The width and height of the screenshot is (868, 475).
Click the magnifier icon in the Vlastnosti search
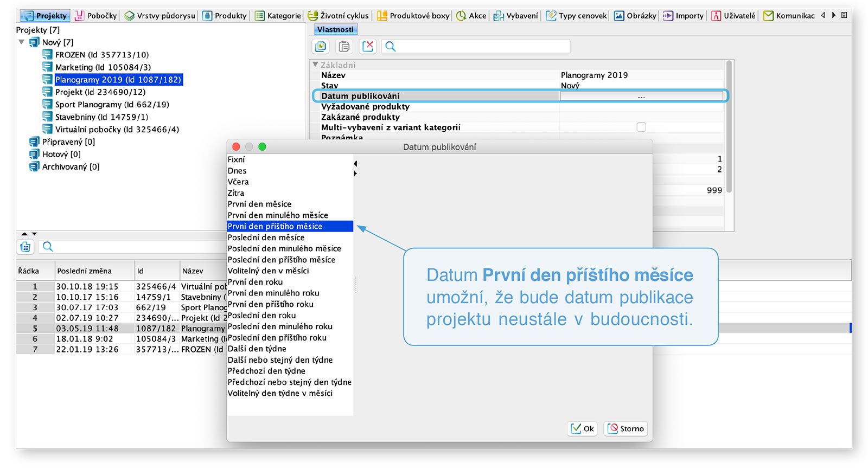click(390, 47)
